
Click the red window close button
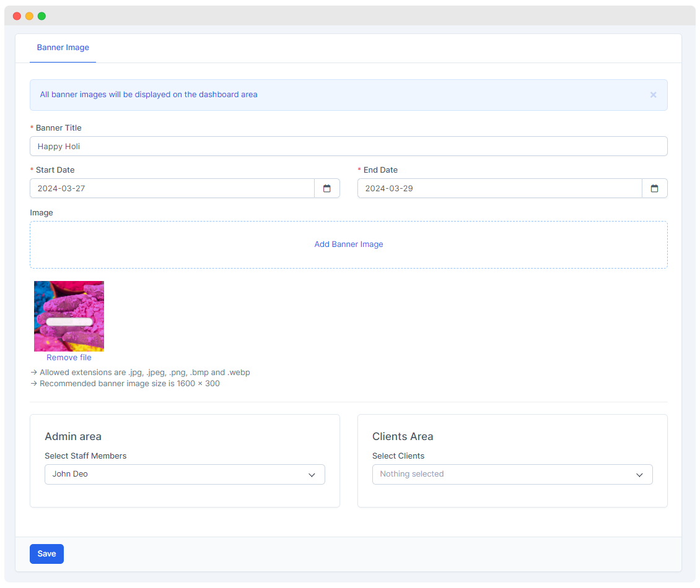[17, 16]
